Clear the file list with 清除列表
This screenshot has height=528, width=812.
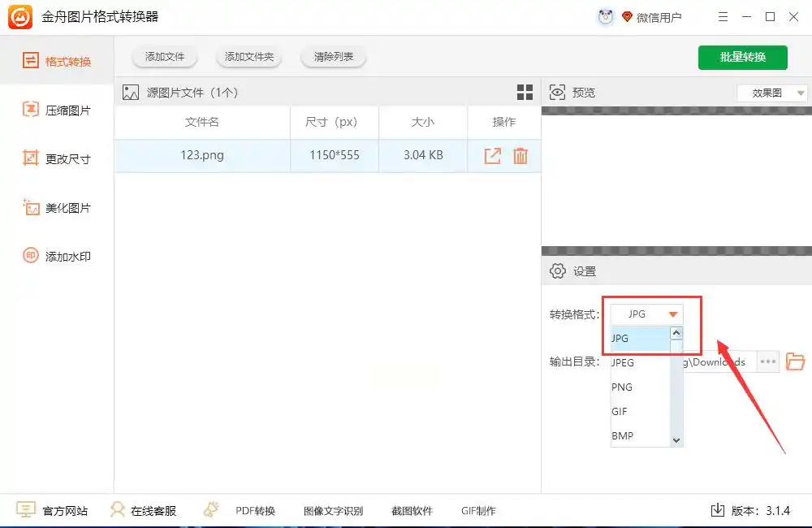click(334, 57)
